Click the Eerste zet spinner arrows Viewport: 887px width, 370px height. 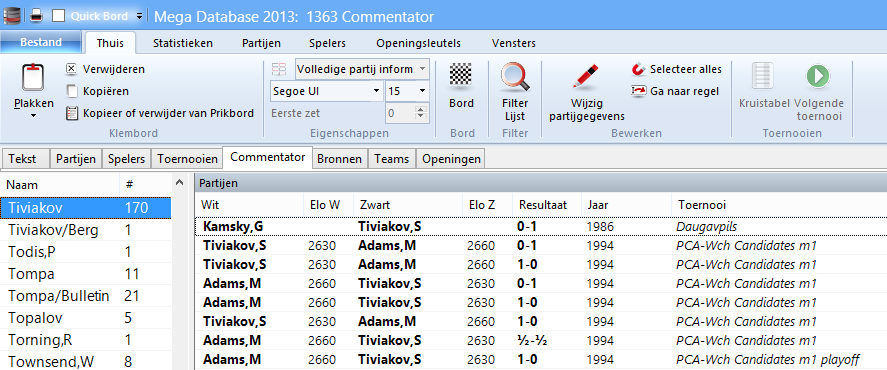(421, 113)
